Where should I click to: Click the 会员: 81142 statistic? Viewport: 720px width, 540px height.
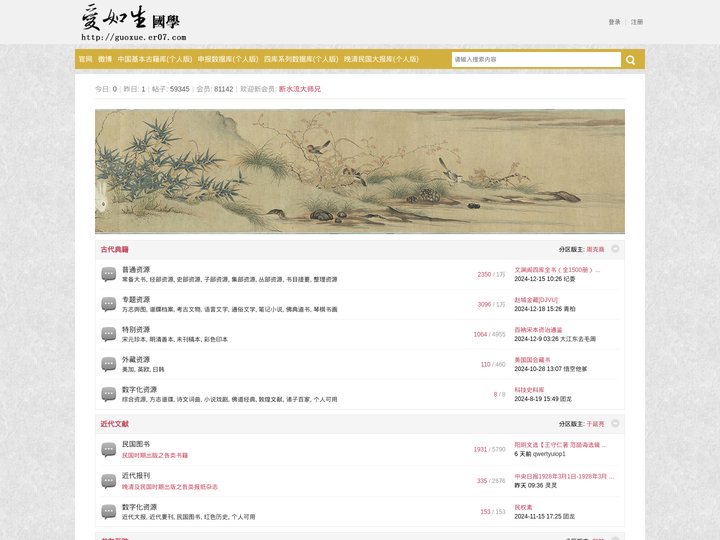pyautogui.click(x=215, y=89)
